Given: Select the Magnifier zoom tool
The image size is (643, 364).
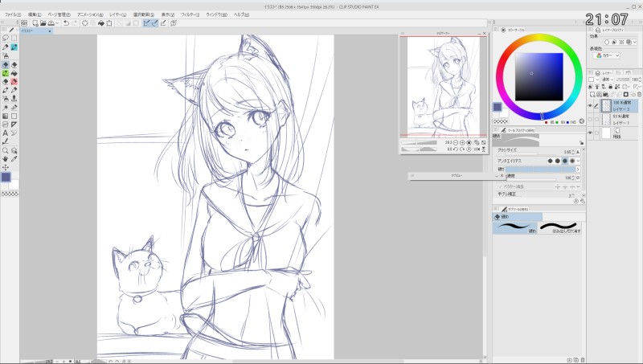Looking at the screenshot, I should pos(6,150).
